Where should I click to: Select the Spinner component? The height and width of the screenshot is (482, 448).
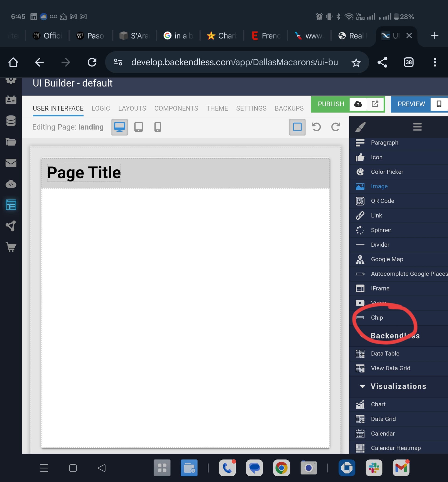click(x=399, y=230)
